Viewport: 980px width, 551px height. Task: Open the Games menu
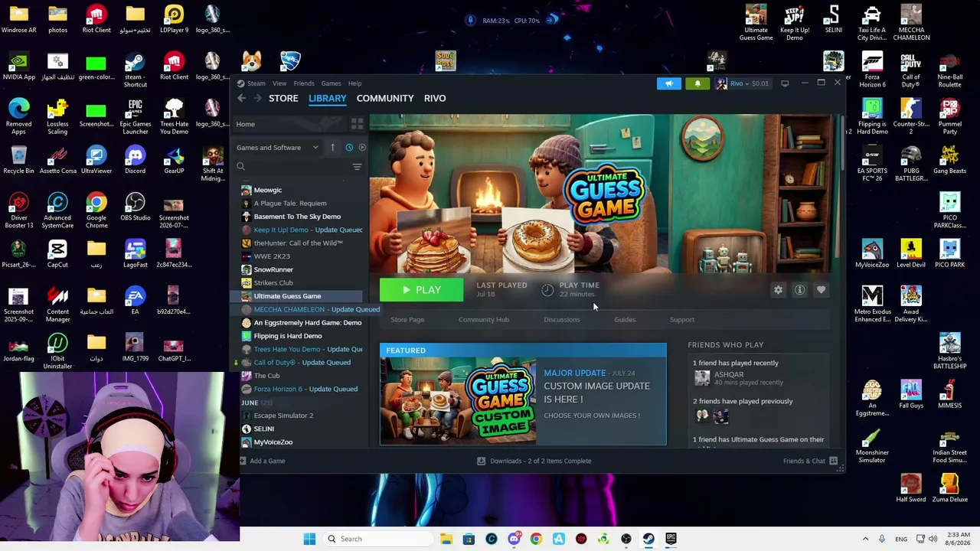pyautogui.click(x=331, y=83)
